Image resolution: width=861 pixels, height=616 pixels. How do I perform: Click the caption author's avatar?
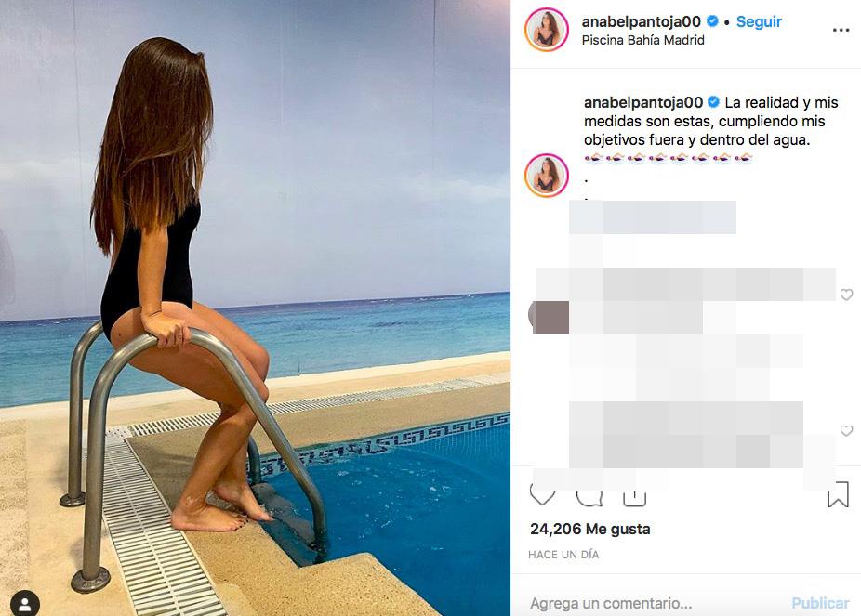point(547,176)
